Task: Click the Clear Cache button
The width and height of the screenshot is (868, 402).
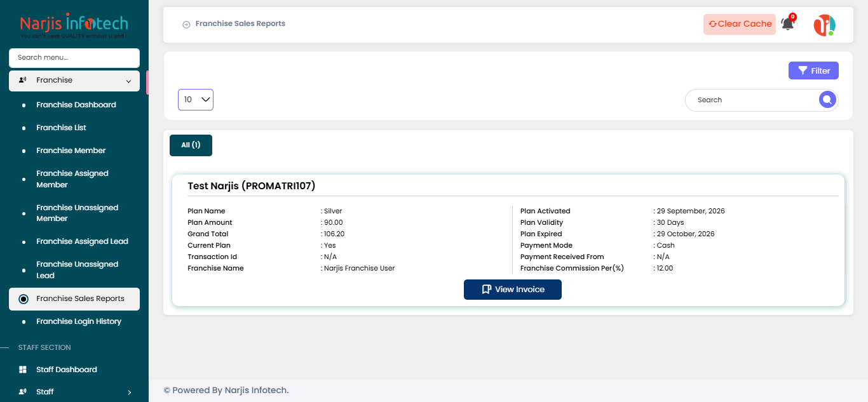Action: (740, 24)
